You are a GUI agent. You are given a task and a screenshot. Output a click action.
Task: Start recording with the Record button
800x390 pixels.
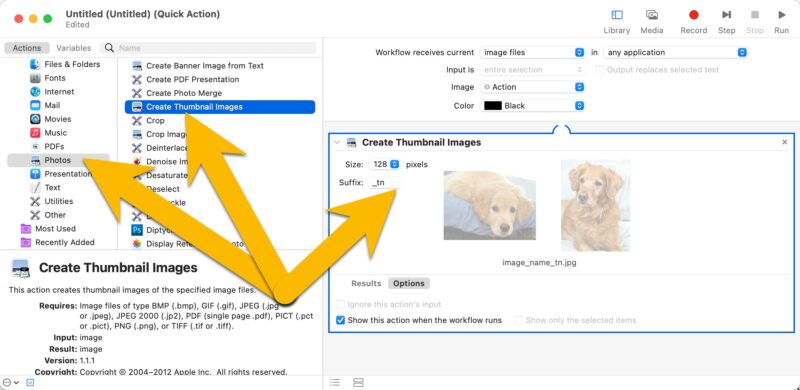[693, 22]
